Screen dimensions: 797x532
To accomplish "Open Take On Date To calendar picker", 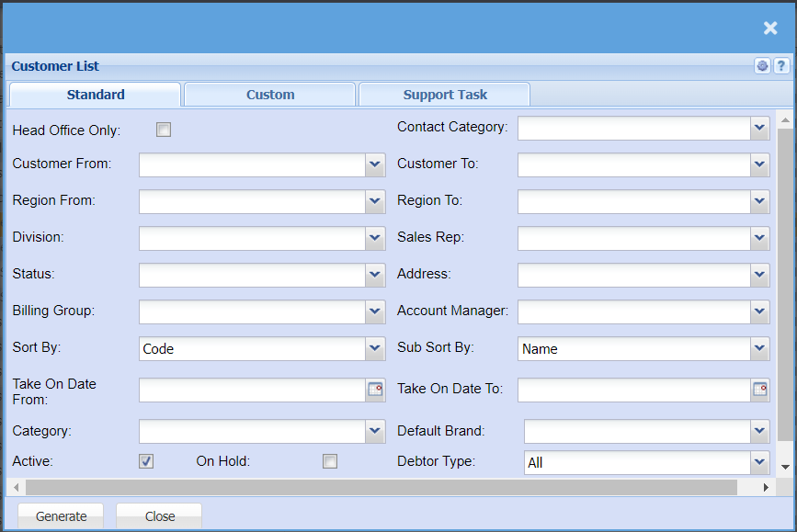I will [759, 390].
